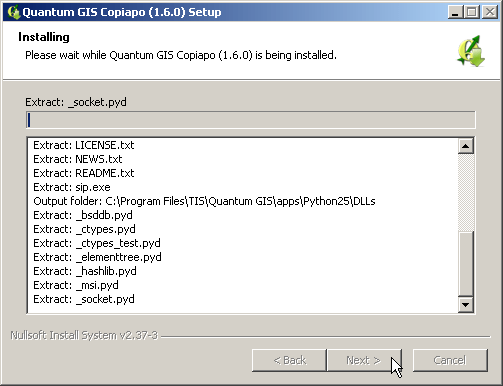The height and width of the screenshot is (386, 503).
Task: Click the 'Extract: _ctypes_test.pyd' line
Action: [97, 243]
